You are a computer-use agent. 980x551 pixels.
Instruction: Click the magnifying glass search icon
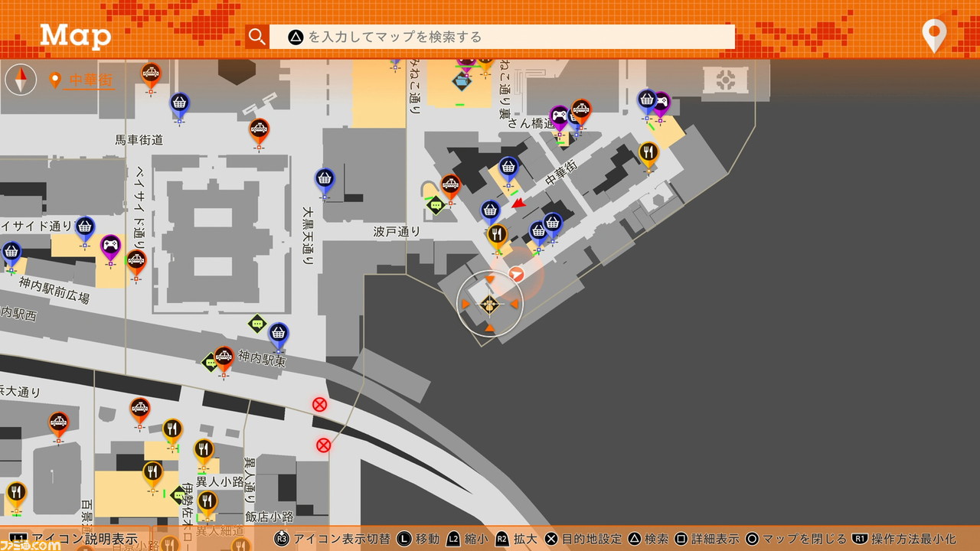click(x=257, y=37)
